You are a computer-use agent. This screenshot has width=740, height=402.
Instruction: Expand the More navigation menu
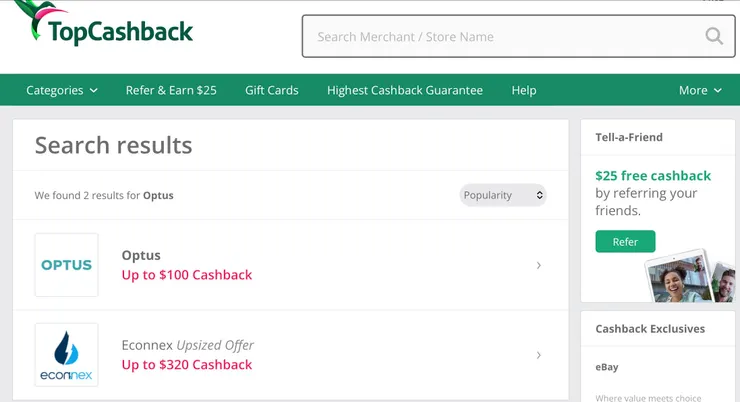click(700, 90)
